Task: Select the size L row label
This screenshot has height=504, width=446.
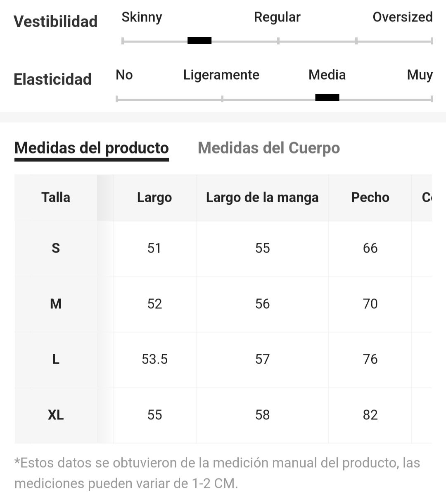Action: pyautogui.click(x=56, y=359)
